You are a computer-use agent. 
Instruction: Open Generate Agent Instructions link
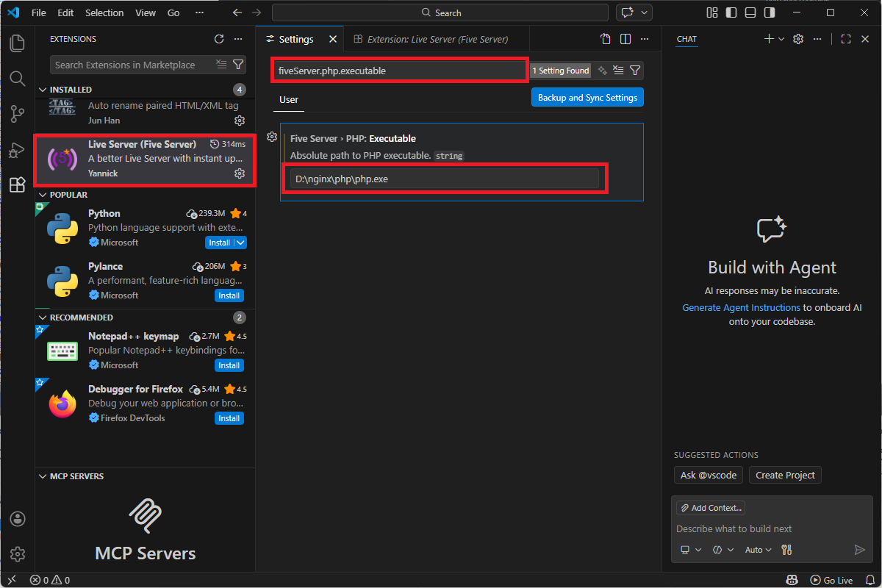(x=741, y=307)
